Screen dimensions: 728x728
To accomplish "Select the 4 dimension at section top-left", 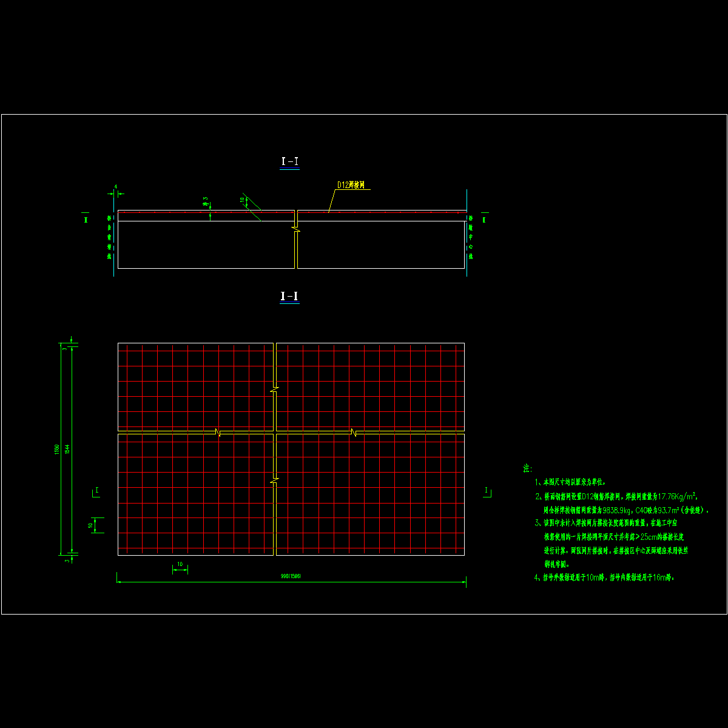I will coord(115,187).
